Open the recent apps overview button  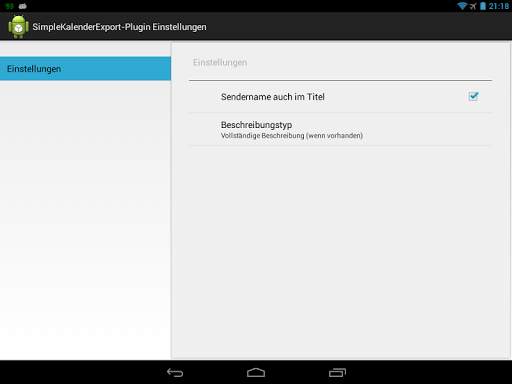click(337, 372)
